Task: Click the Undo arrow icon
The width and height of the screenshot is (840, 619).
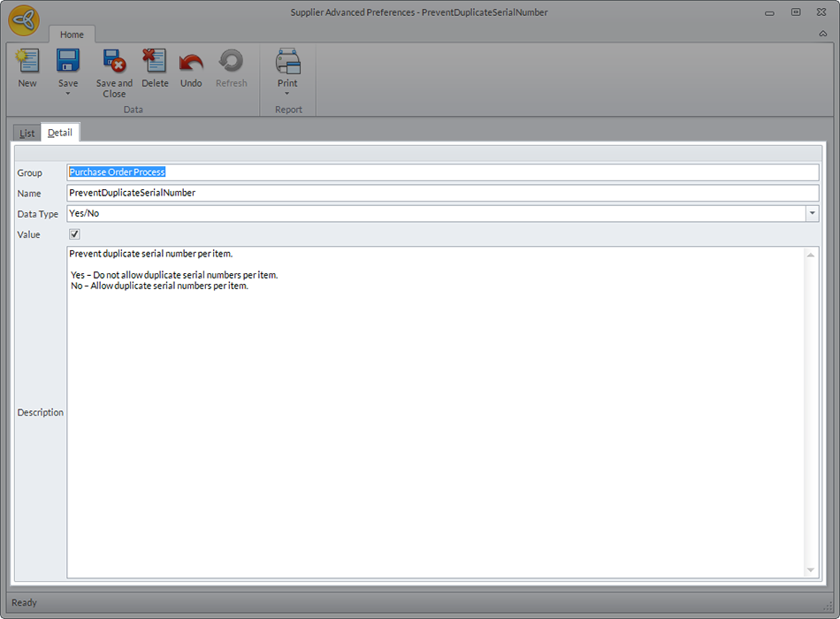Action: 191,61
